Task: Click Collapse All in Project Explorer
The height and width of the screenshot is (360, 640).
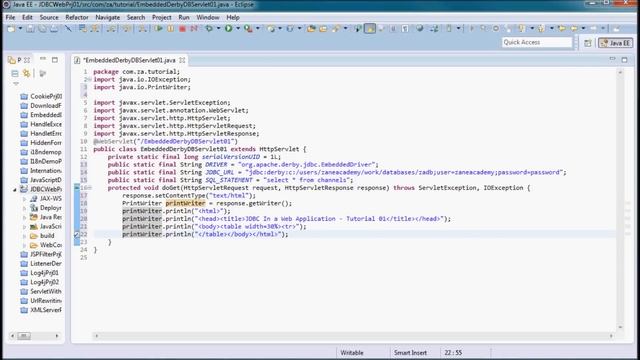Action: (15, 73)
